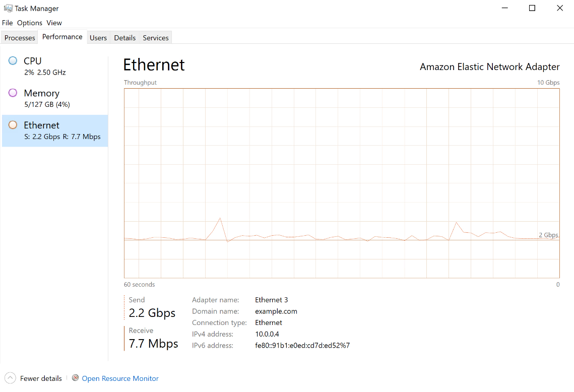Image resolution: width=574 pixels, height=392 pixels.
Task: Open Resource Monitor link
Action: [x=120, y=378]
